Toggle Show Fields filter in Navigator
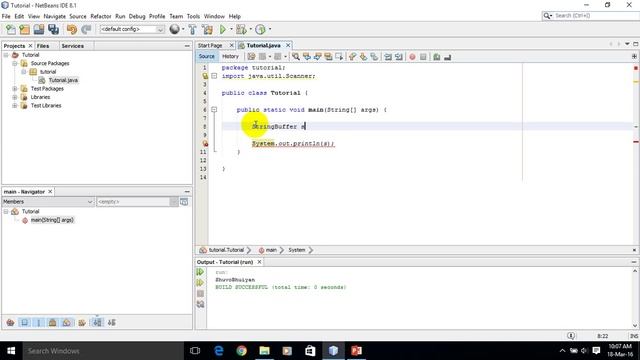640x360 pixels. 25,323
